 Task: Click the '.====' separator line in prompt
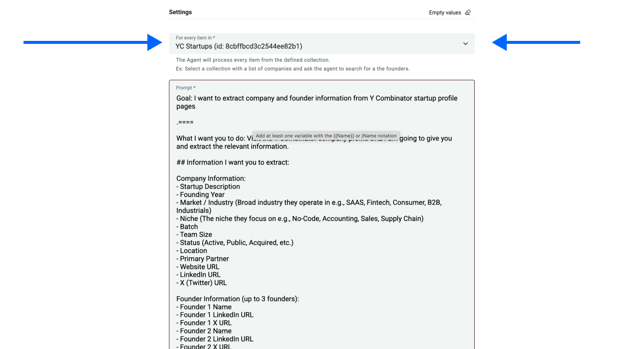[185, 122]
